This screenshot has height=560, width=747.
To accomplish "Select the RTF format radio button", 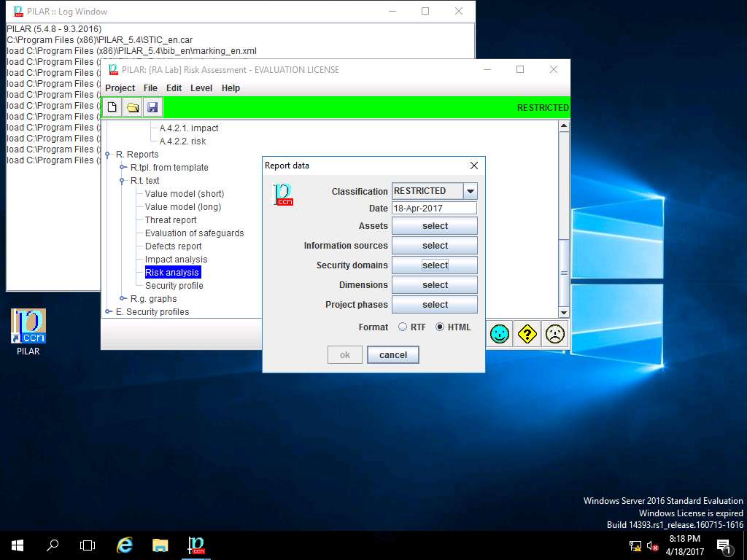I will tap(403, 327).
